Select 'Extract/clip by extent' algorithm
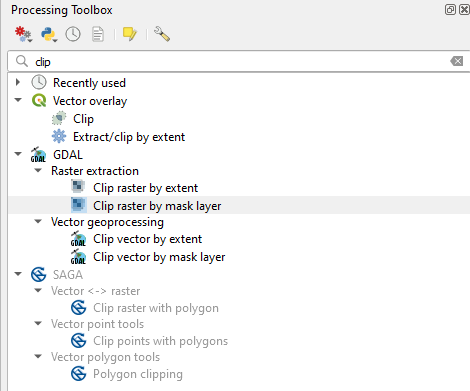Screen dimensions: 470x391 point(129,137)
